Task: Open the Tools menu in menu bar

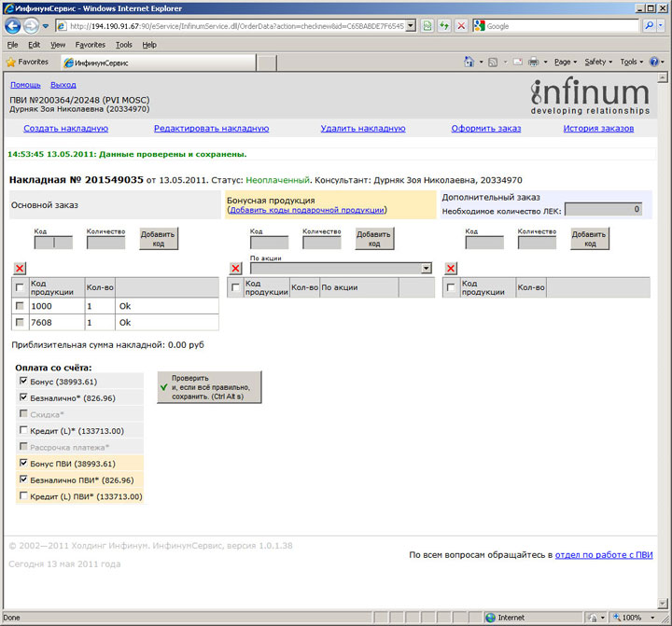Action: click(123, 45)
